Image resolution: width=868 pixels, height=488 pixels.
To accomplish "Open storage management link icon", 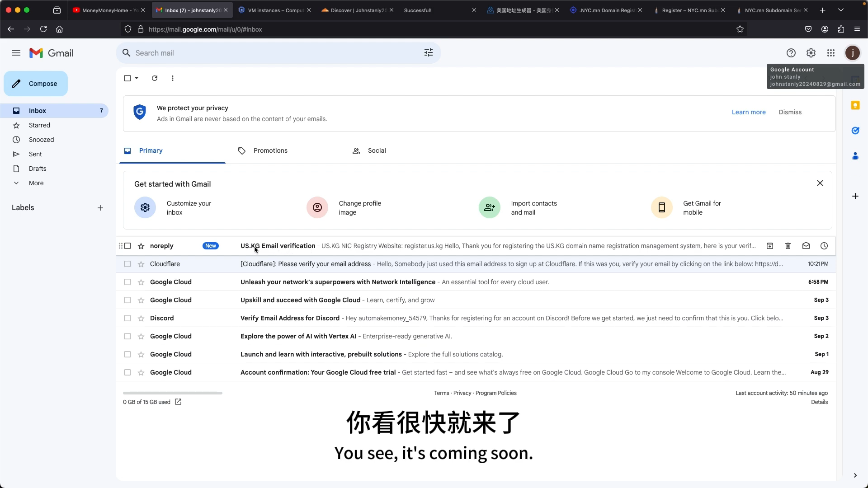I will pos(178,402).
